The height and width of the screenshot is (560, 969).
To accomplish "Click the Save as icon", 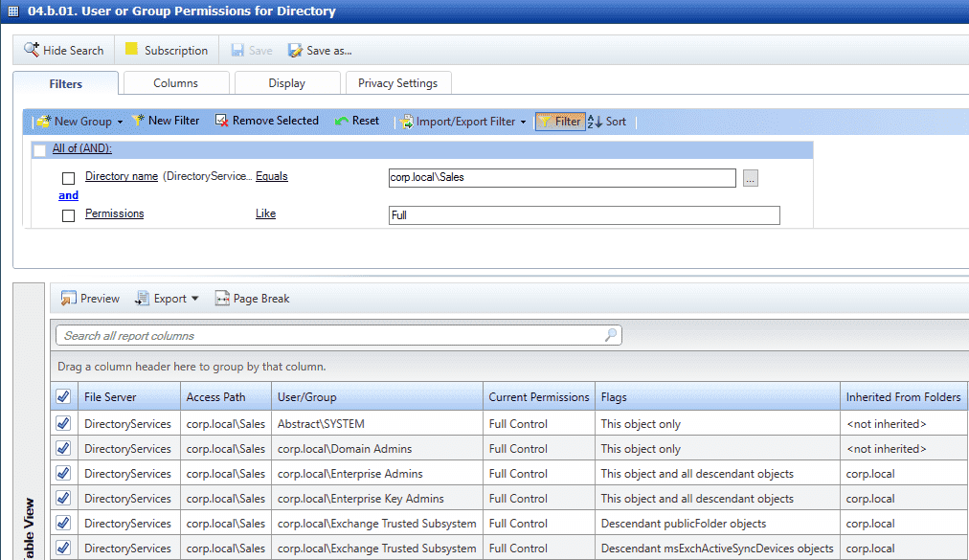I will click(x=295, y=50).
